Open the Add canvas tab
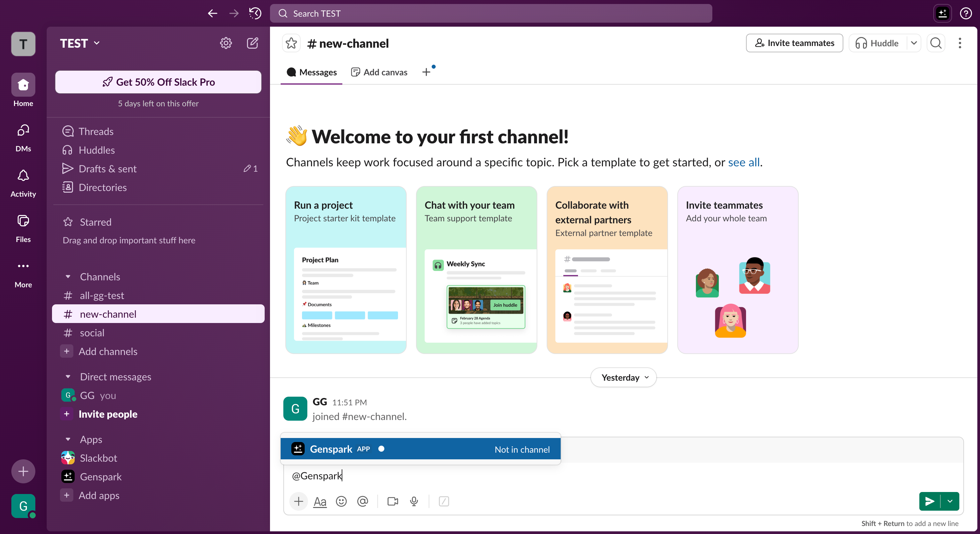980x534 pixels. coord(379,72)
